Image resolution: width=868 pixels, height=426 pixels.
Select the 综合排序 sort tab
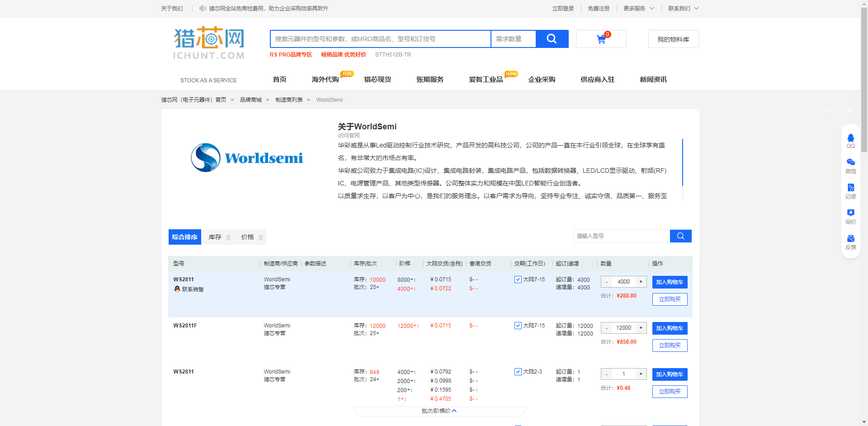point(185,237)
